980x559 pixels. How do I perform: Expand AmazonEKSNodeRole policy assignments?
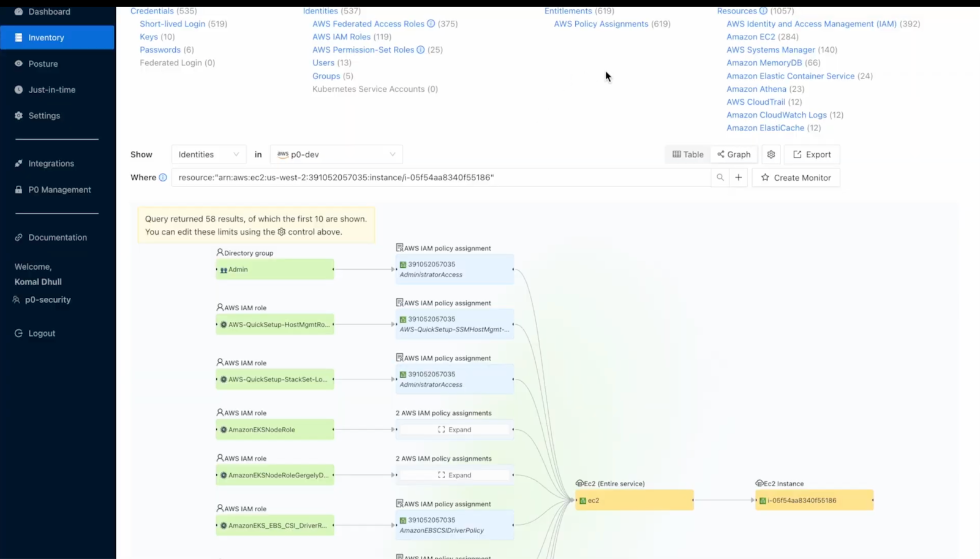[x=454, y=430]
